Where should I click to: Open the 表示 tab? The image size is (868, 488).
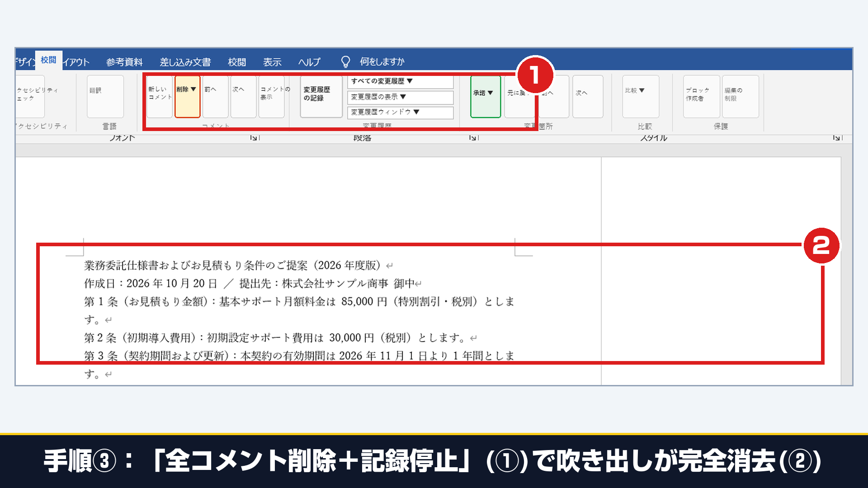tap(273, 62)
